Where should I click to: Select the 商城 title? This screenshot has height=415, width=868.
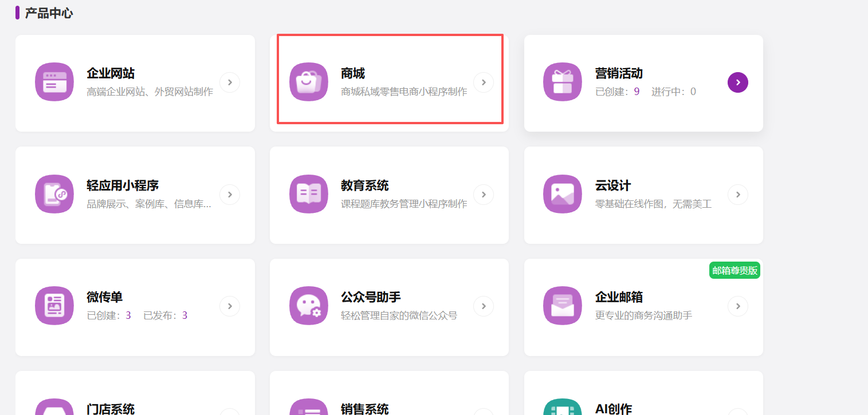[353, 73]
